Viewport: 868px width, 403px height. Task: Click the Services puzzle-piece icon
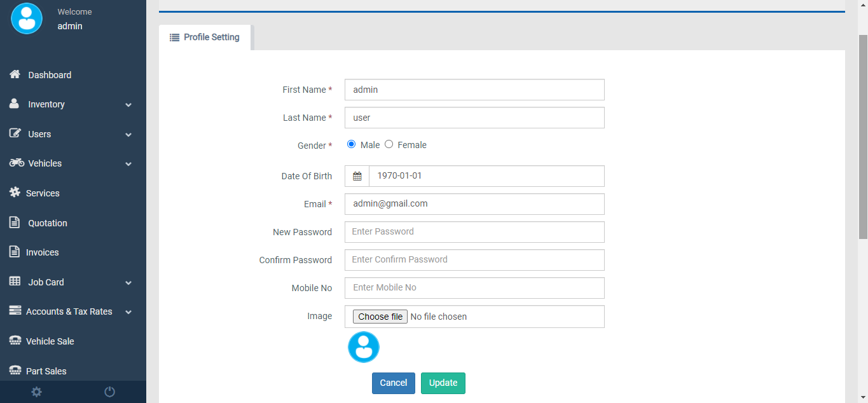[15, 193]
